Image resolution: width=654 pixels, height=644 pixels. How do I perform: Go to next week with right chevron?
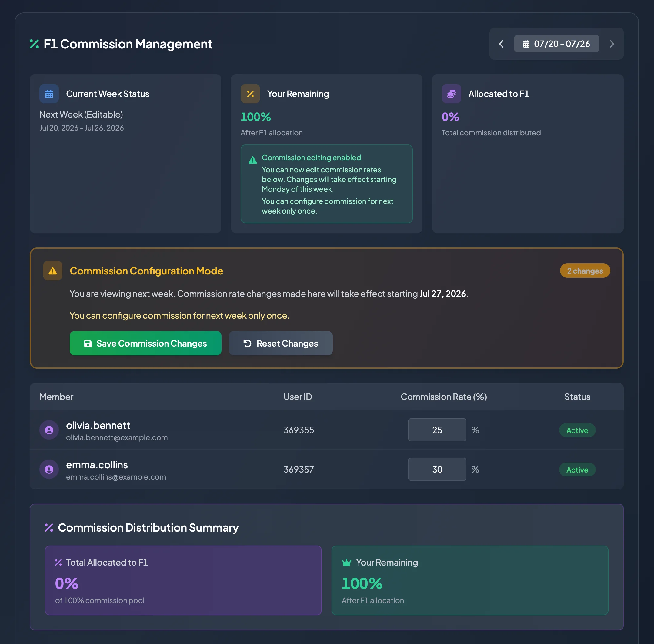[612, 44]
